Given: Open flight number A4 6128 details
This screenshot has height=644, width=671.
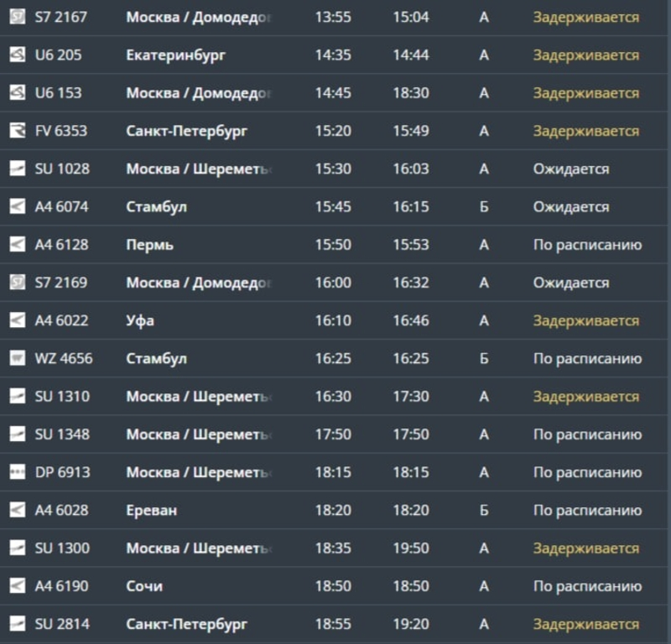Looking at the screenshot, I should pyautogui.click(x=61, y=245).
